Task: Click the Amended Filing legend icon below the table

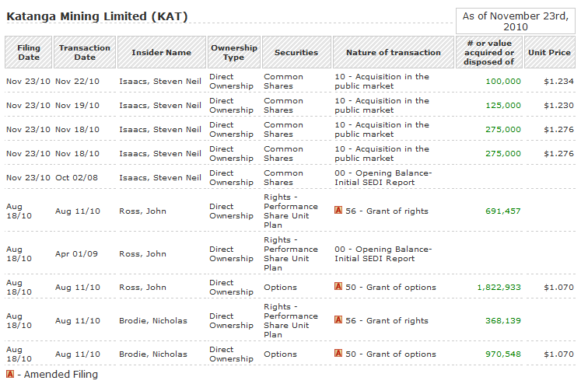Action: point(10,374)
